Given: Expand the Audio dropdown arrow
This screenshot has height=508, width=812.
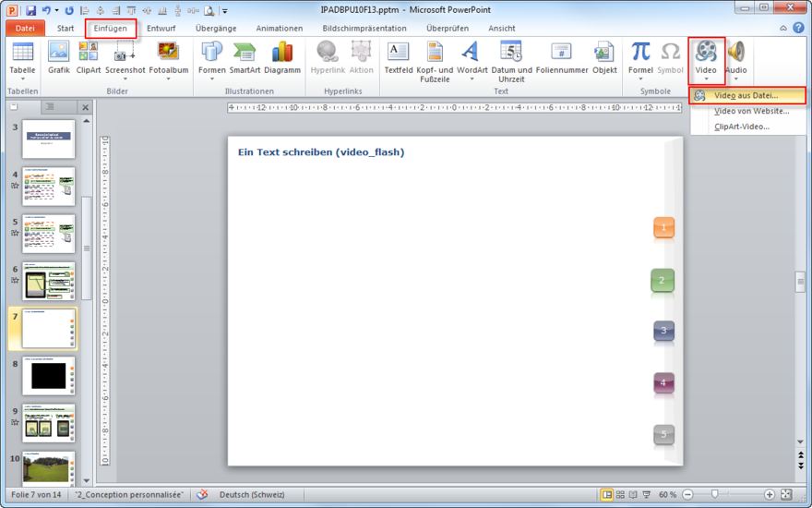Looking at the screenshot, I should (x=735, y=79).
